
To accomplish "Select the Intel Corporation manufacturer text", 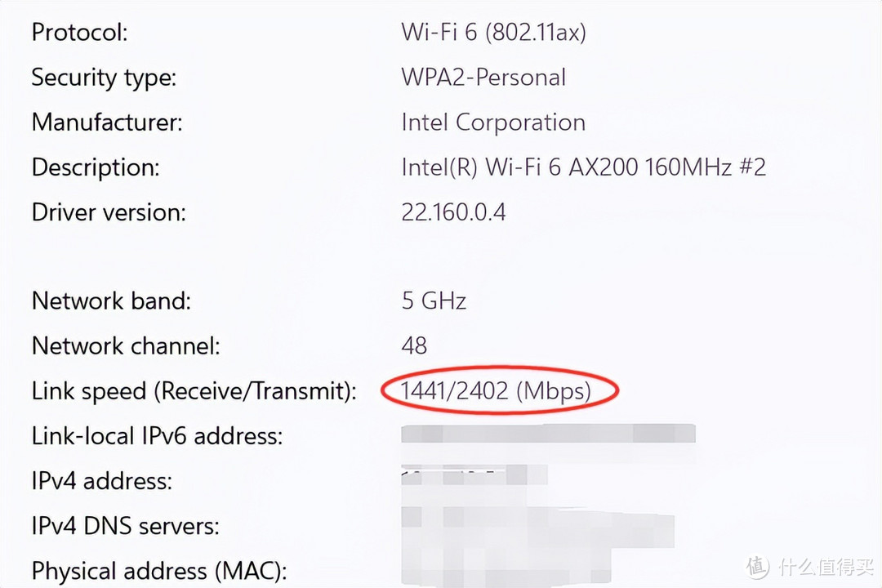I will coord(493,122).
